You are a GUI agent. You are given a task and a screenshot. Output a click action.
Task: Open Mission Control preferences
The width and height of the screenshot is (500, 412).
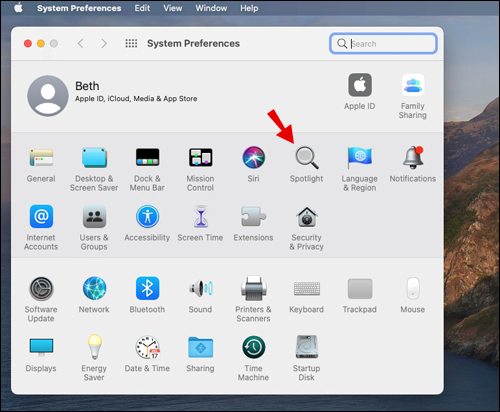[x=200, y=157]
